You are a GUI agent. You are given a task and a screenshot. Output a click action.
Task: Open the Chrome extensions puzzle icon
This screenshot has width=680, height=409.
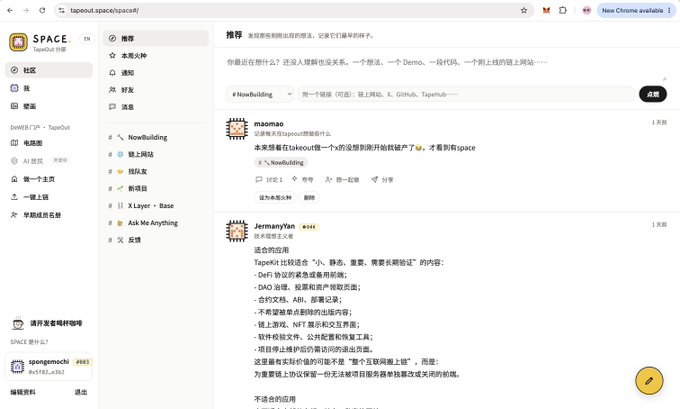(x=562, y=10)
